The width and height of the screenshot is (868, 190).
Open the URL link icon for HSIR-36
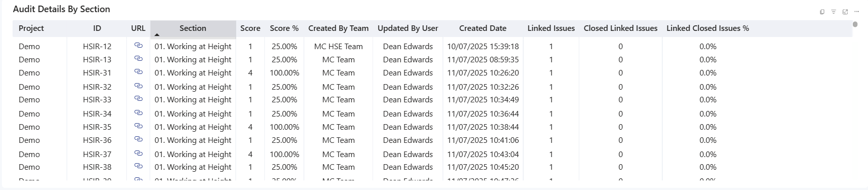(x=138, y=139)
